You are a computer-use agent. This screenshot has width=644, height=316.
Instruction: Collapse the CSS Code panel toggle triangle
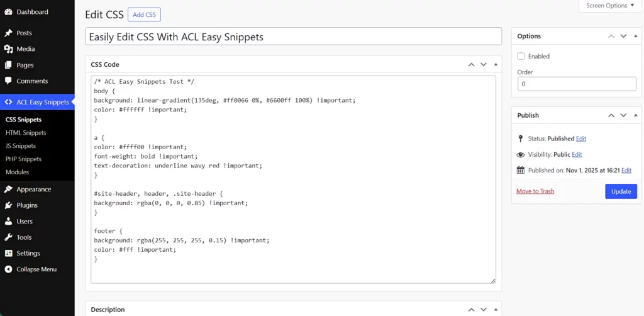[496, 64]
